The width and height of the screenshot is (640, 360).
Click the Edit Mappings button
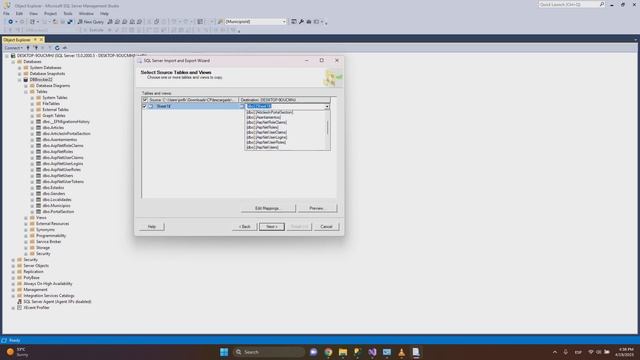tap(268, 208)
